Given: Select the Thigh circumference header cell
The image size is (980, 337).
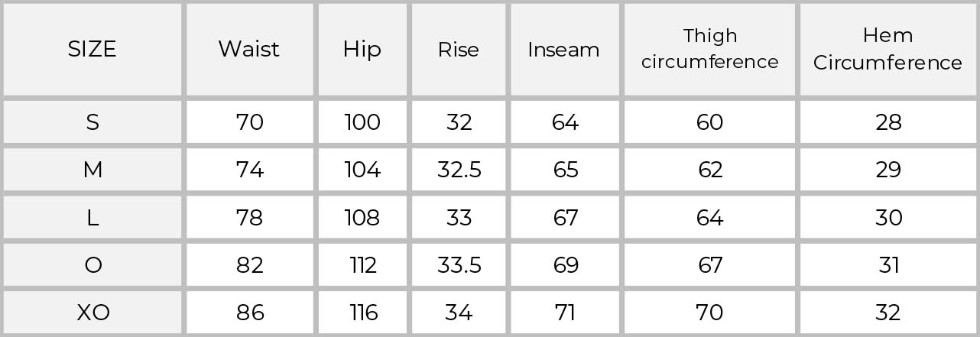Looking at the screenshot, I should pyautogui.click(x=710, y=50).
